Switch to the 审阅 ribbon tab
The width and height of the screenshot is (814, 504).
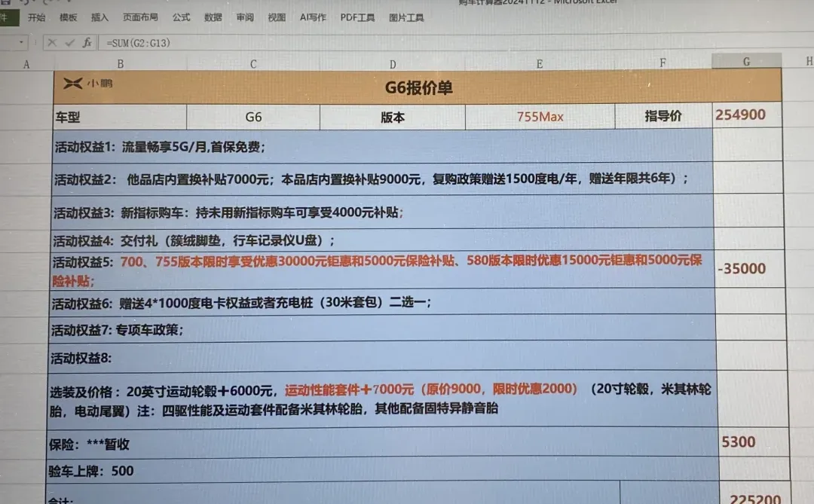[x=244, y=17]
